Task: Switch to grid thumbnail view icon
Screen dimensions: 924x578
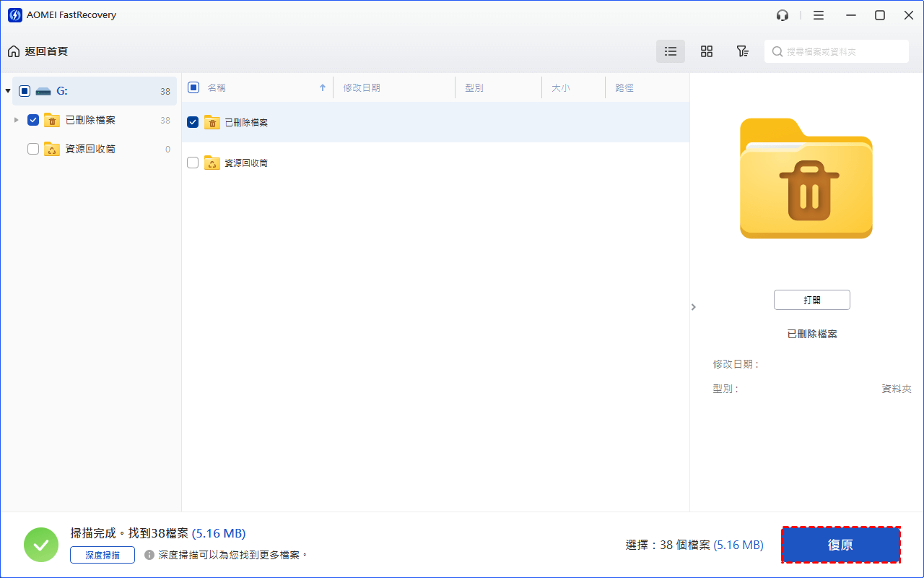Action: 707,51
